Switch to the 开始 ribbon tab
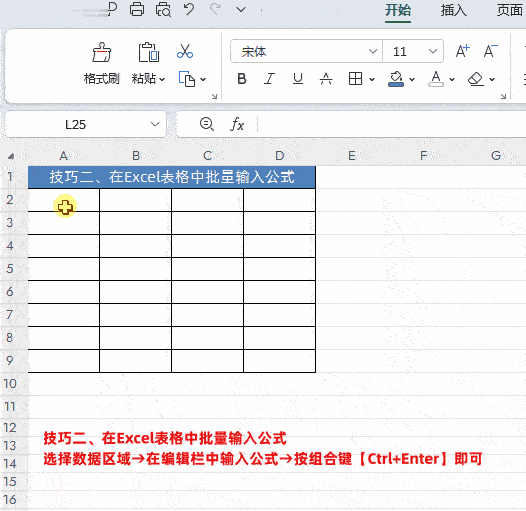The width and height of the screenshot is (526, 511). 398,10
